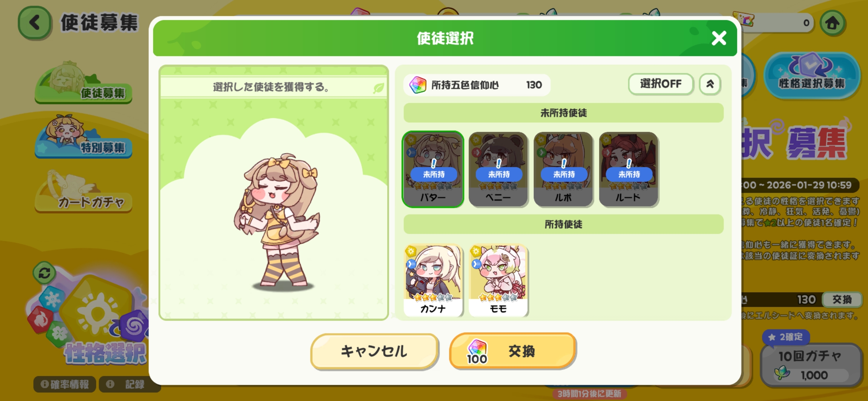868x401 pixels.
Task: Click the refresh cycle icon
Action: click(x=45, y=273)
